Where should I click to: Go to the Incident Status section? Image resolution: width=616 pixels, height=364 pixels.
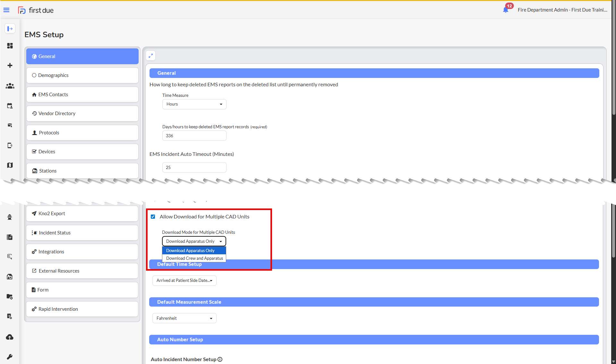point(82,233)
